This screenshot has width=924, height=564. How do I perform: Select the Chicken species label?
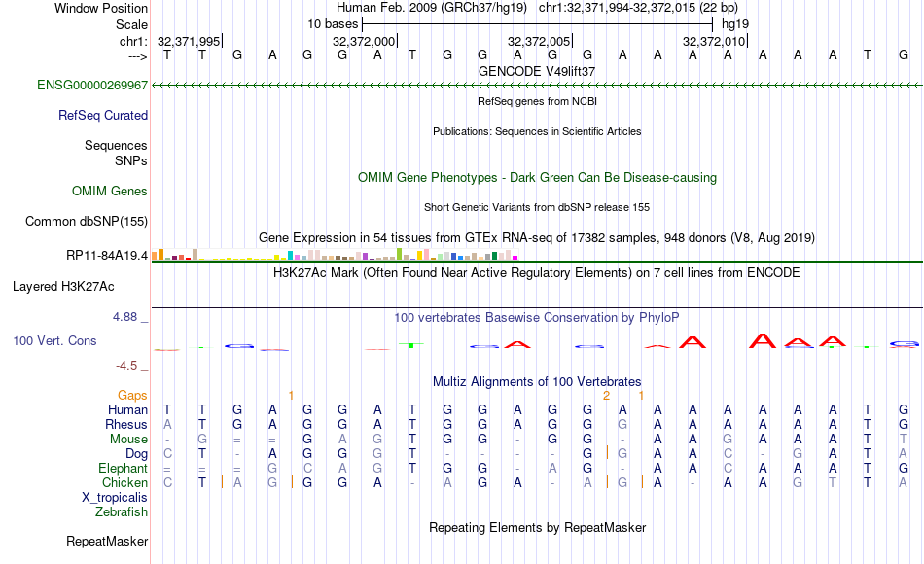pyautogui.click(x=124, y=482)
